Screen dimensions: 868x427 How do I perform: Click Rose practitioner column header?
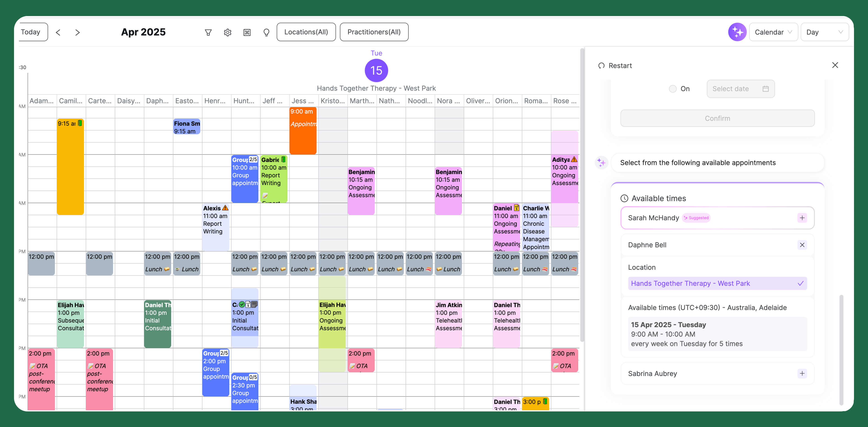565,101
